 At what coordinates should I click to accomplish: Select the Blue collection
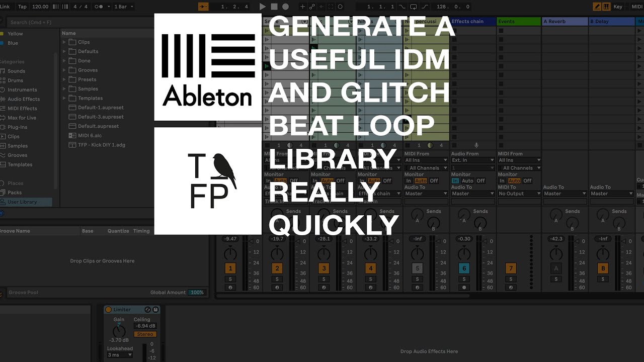pos(13,43)
